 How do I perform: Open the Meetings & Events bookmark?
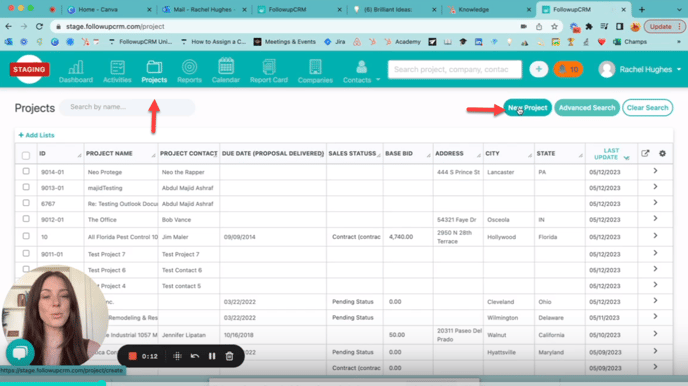coord(285,42)
